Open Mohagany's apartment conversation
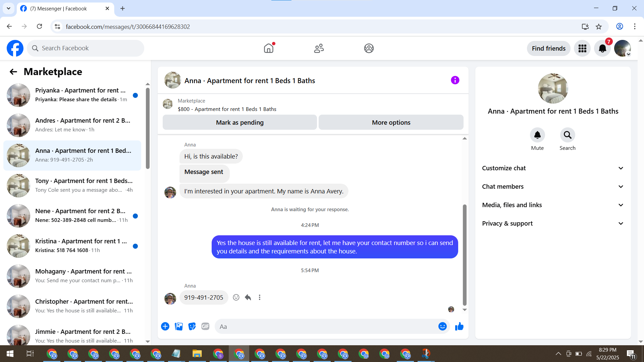Viewport: 644px width, 362px height. point(72,276)
